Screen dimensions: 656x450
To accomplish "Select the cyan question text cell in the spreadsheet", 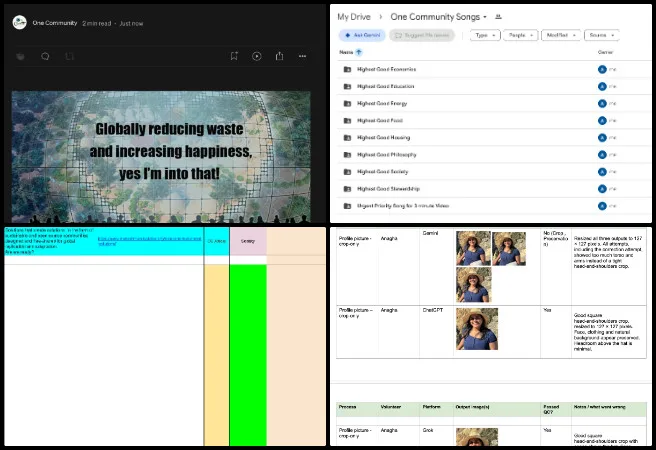I will 49,241.
